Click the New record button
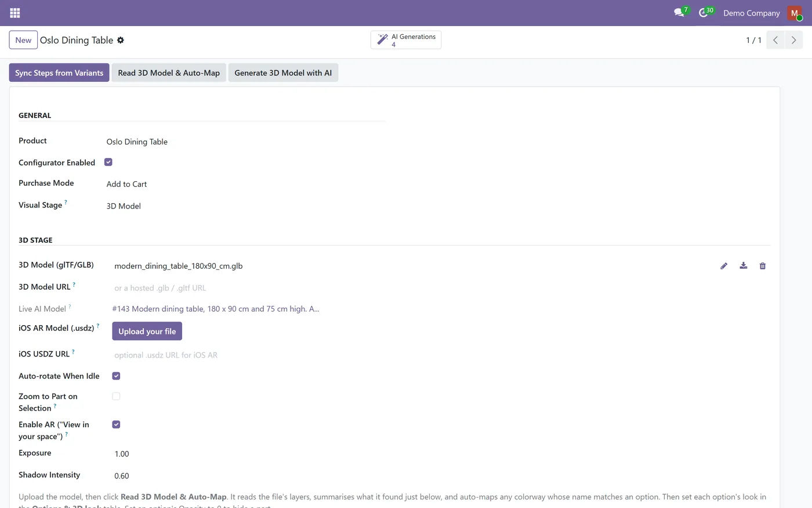 23,40
